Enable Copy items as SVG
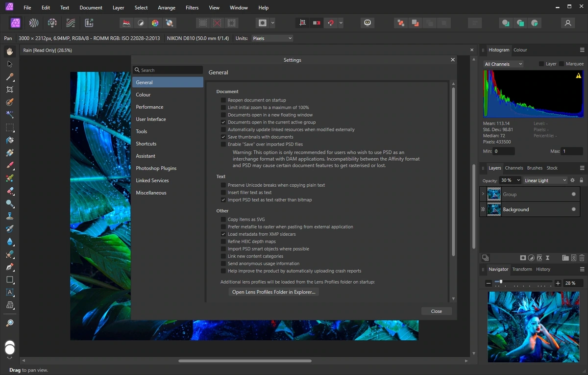The image size is (588, 375). pyautogui.click(x=223, y=220)
